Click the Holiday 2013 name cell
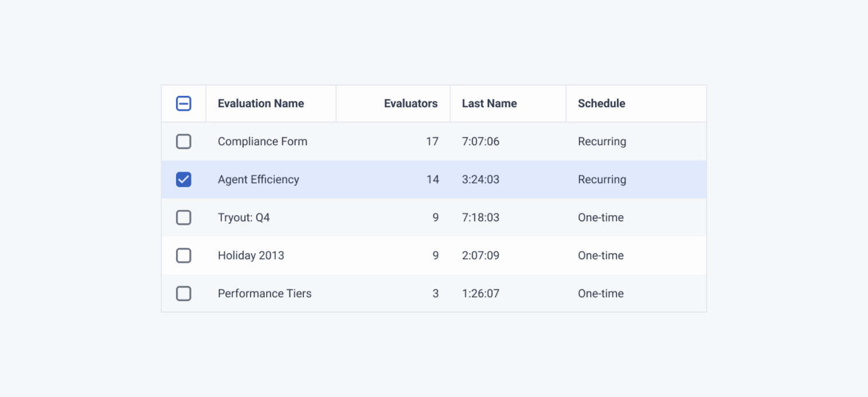The image size is (868, 397). [x=251, y=255]
